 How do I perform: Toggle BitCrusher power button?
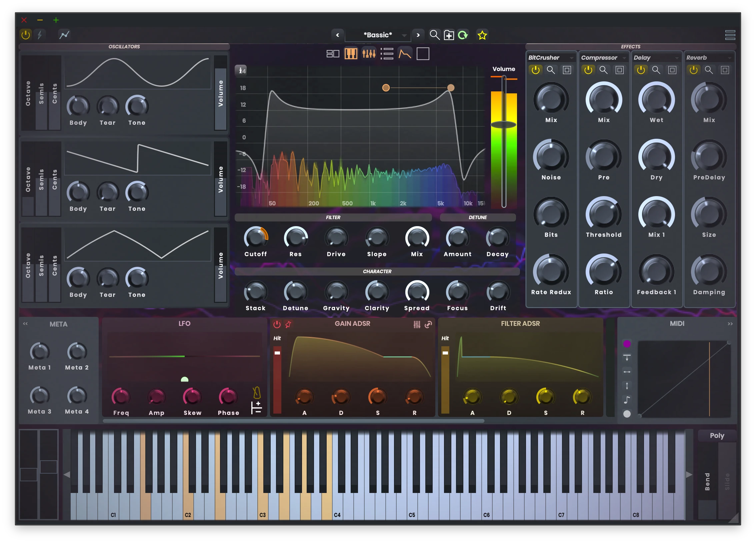click(535, 70)
